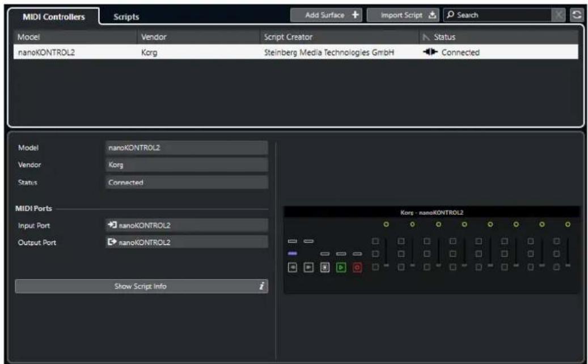Click the Output Port label
Viewport: 588px width, 364px height.
point(37,243)
